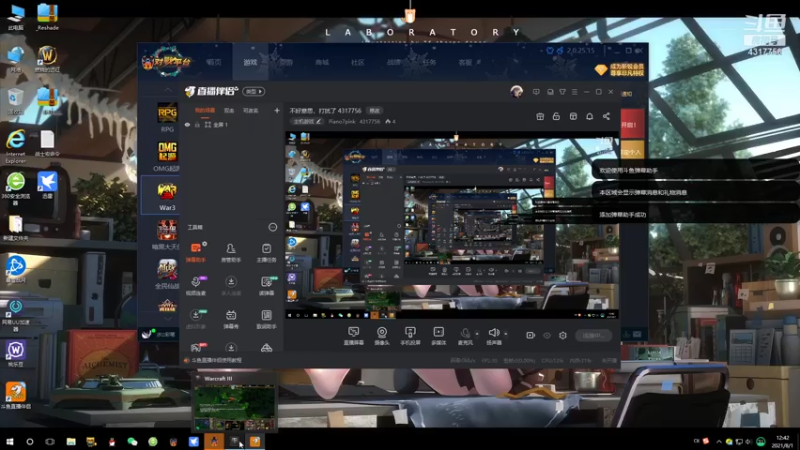Open Windows Start menu

(10, 441)
